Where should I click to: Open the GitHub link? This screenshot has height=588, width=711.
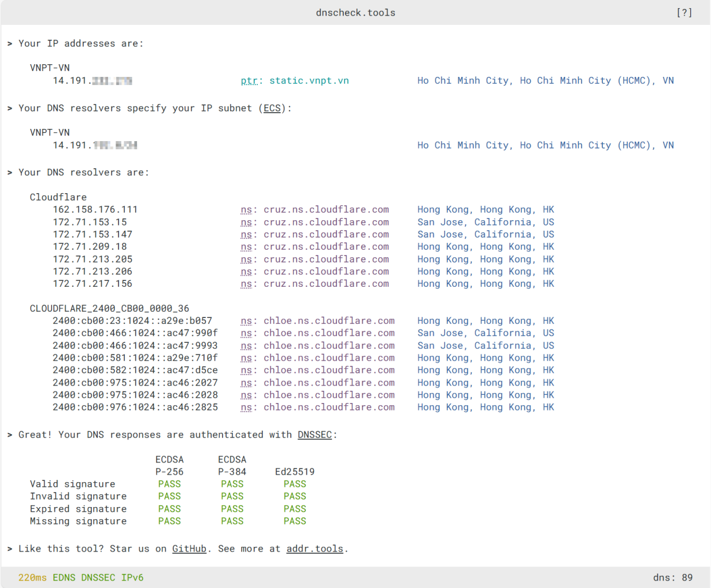(x=189, y=549)
